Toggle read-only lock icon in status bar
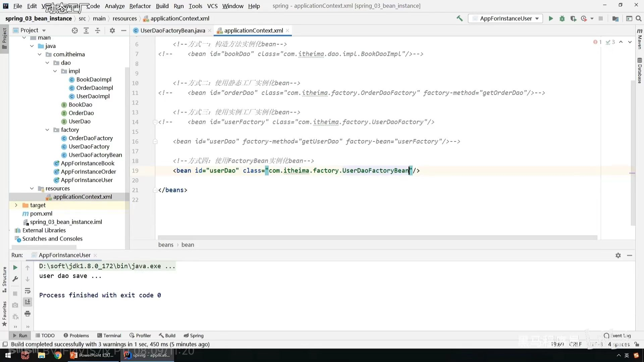Image resolution: width=644 pixels, height=362 pixels. (x=637, y=344)
